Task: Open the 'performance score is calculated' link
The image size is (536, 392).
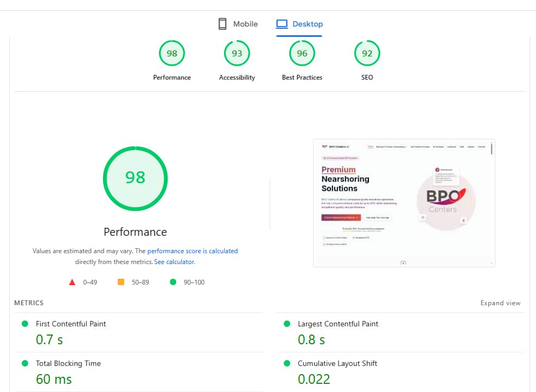Action: pos(193,251)
